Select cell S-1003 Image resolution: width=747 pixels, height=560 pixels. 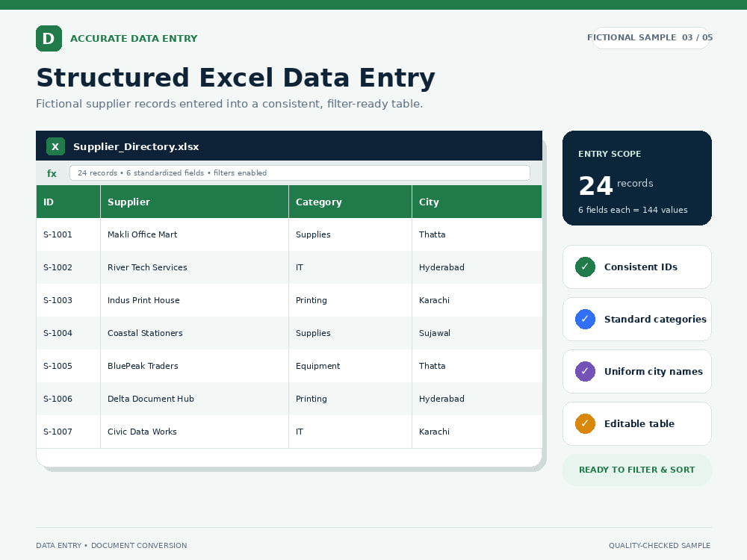coord(68,300)
